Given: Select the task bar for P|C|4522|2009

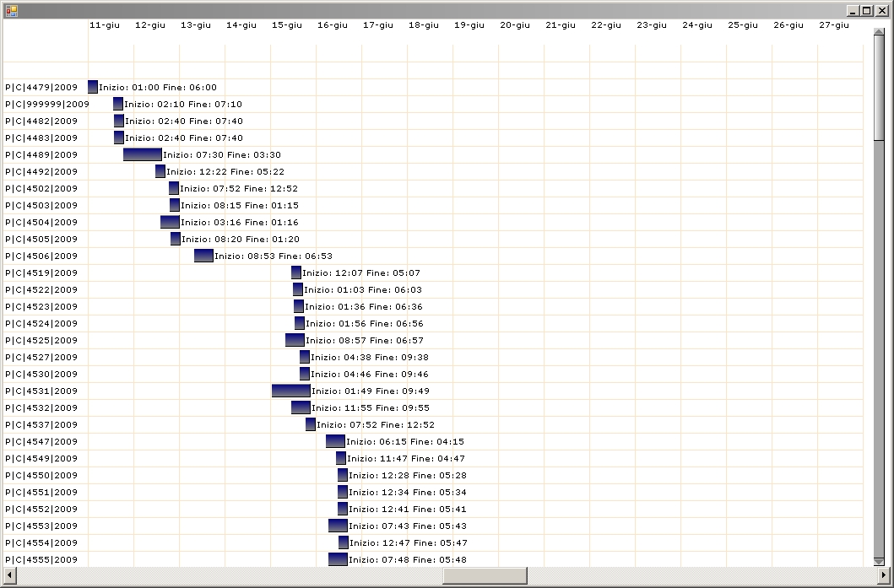Looking at the screenshot, I should click(x=298, y=289).
